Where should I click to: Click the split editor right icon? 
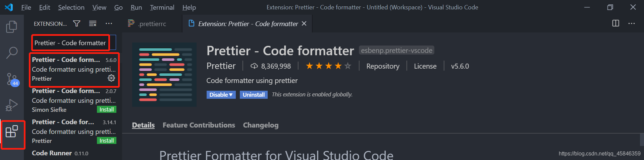(616, 23)
